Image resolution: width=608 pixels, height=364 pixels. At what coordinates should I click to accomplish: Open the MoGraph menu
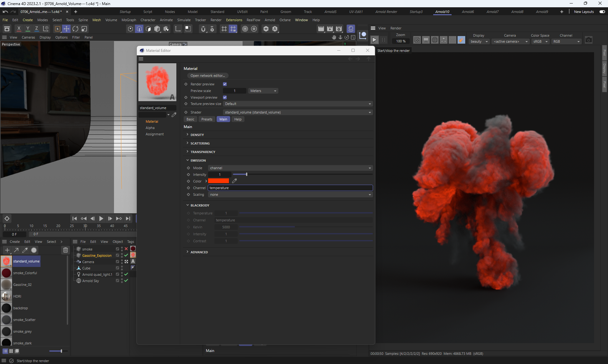(129, 20)
